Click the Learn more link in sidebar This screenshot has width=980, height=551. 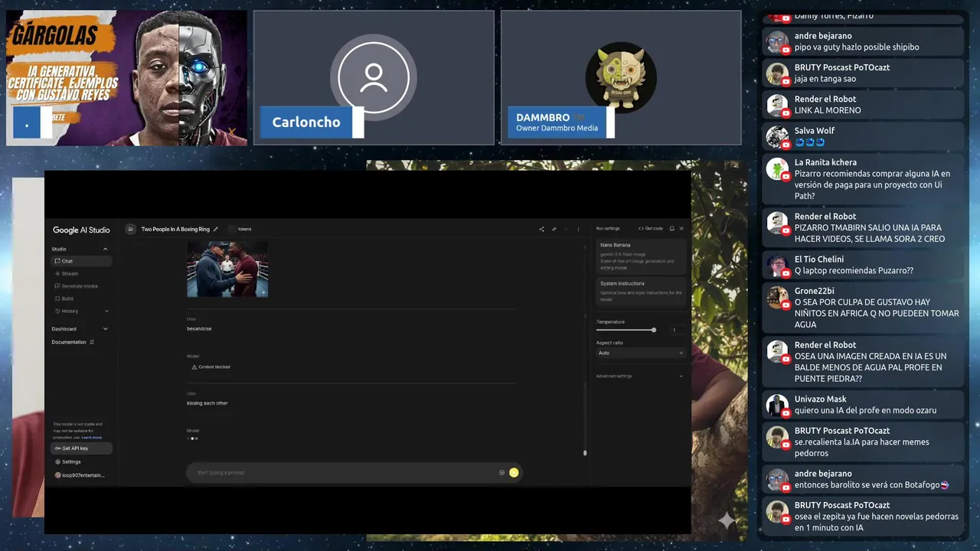pyautogui.click(x=92, y=438)
